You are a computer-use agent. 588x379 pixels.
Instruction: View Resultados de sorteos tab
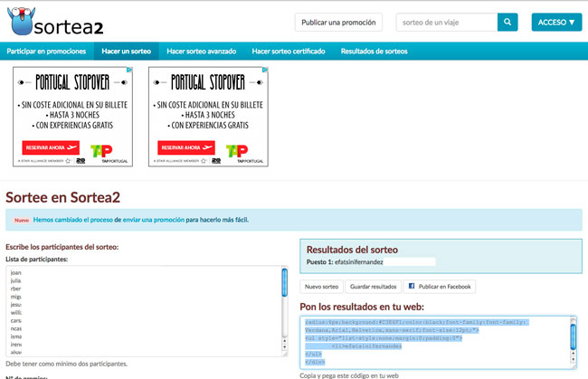pyautogui.click(x=374, y=52)
